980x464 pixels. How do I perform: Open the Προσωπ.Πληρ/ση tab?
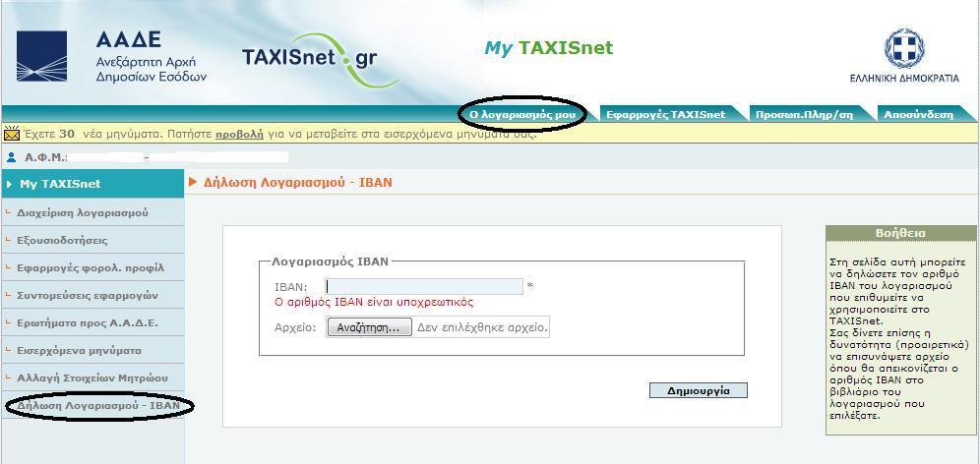(x=804, y=114)
